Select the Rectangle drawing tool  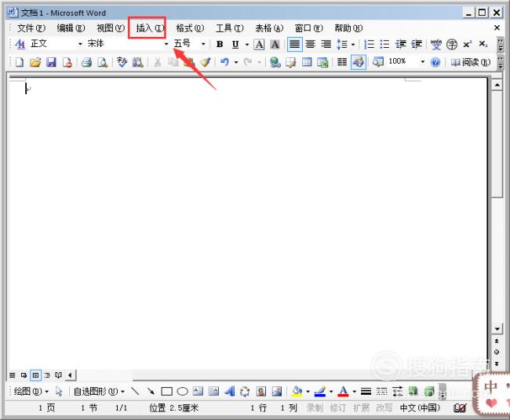click(166, 391)
